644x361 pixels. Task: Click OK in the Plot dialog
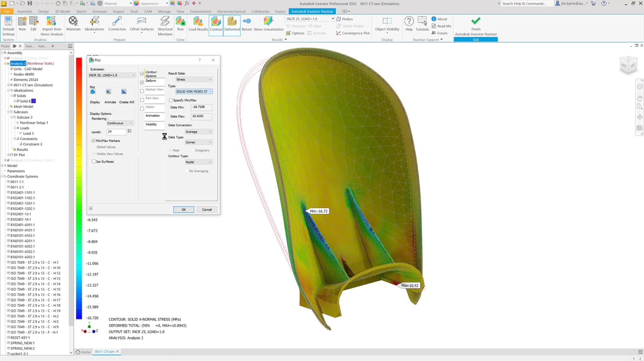(x=183, y=209)
